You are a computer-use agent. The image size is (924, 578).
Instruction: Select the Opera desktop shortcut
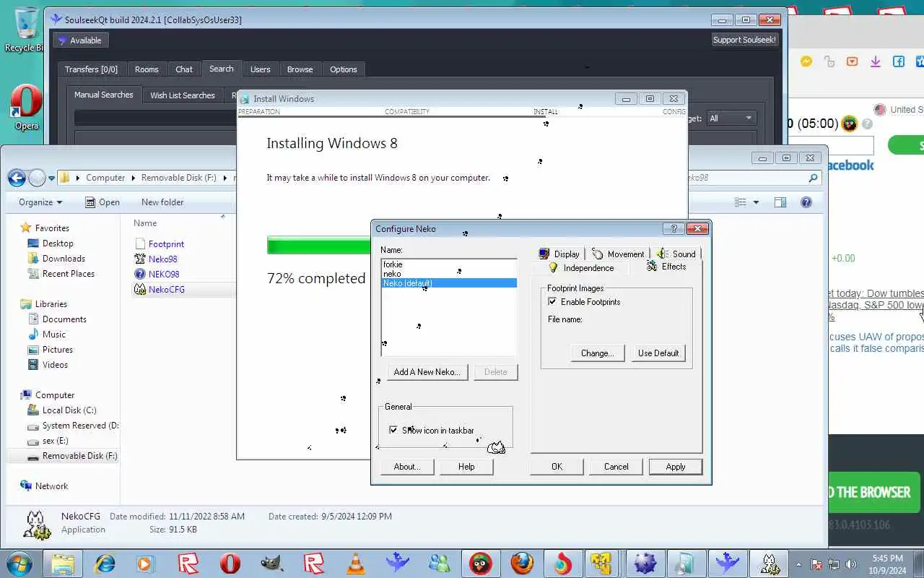click(x=26, y=108)
